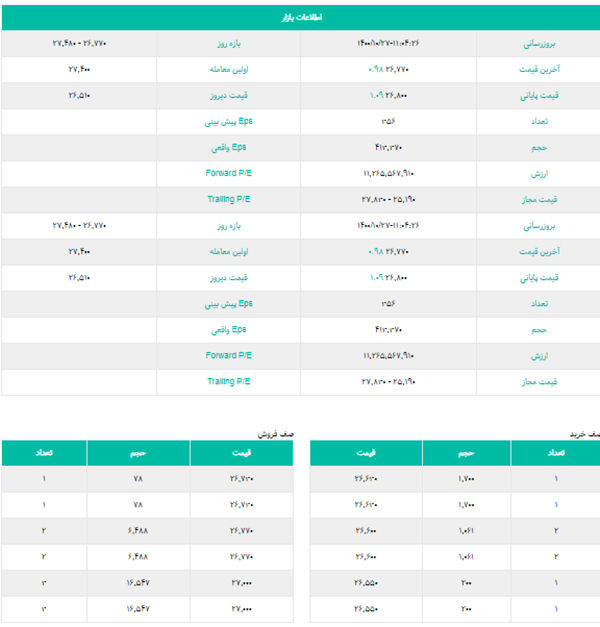Click the first 26,510 yesterday price value
This screenshot has height=627, width=600.
[79, 96]
